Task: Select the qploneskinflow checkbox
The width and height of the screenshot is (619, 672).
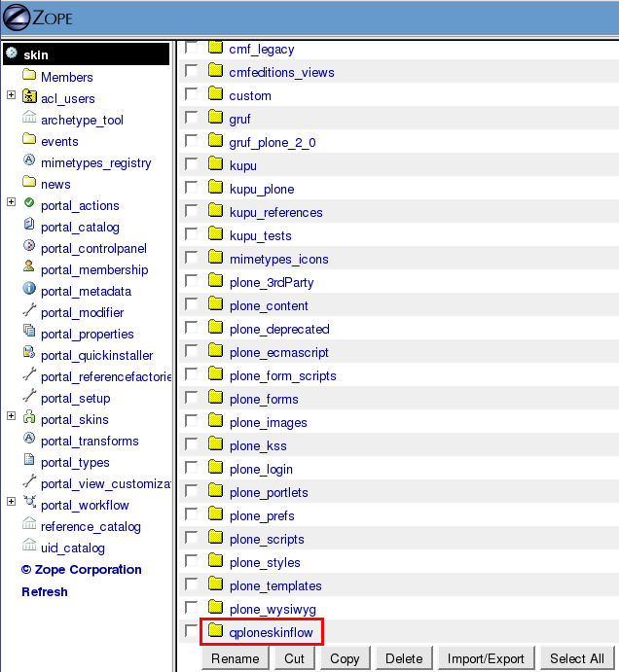Action: 191,631
